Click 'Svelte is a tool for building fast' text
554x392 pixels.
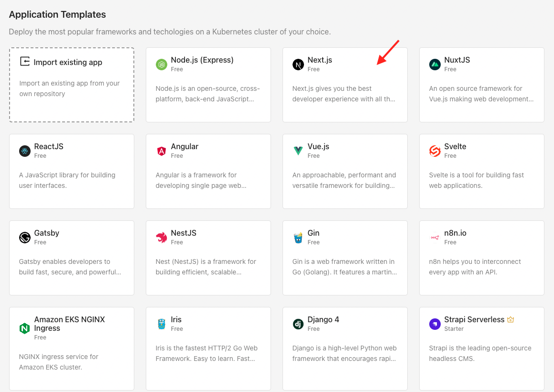[476, 175]
